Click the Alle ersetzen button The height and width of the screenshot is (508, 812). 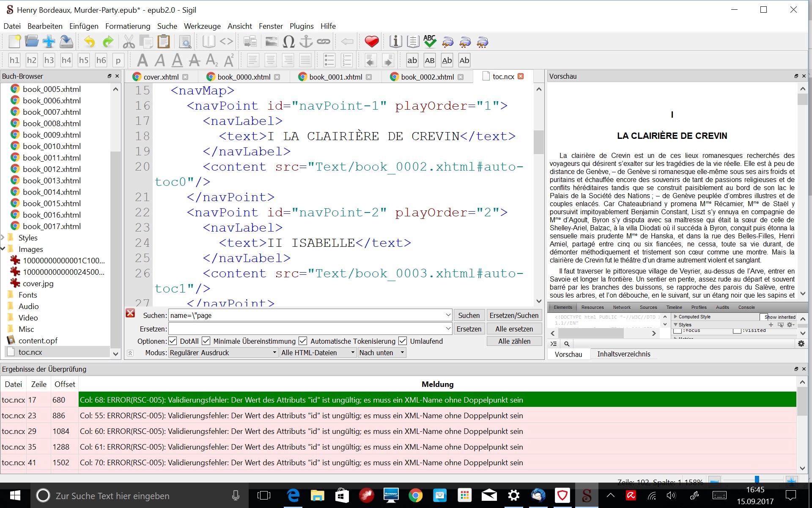[x=514, y=329]
